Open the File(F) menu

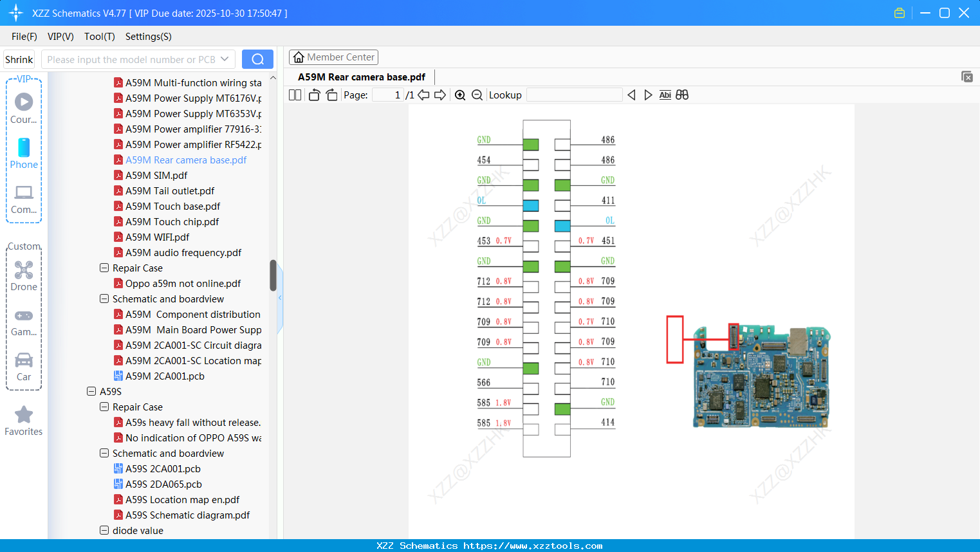(24, 37)
